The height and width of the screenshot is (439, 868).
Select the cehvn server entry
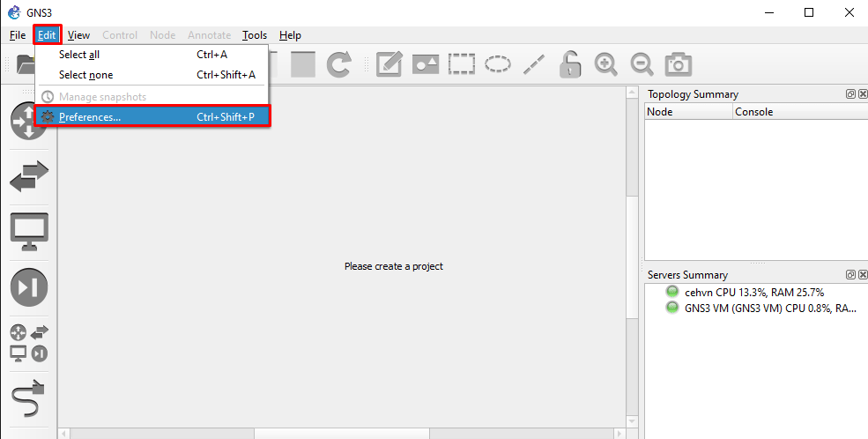coord(754,292)
